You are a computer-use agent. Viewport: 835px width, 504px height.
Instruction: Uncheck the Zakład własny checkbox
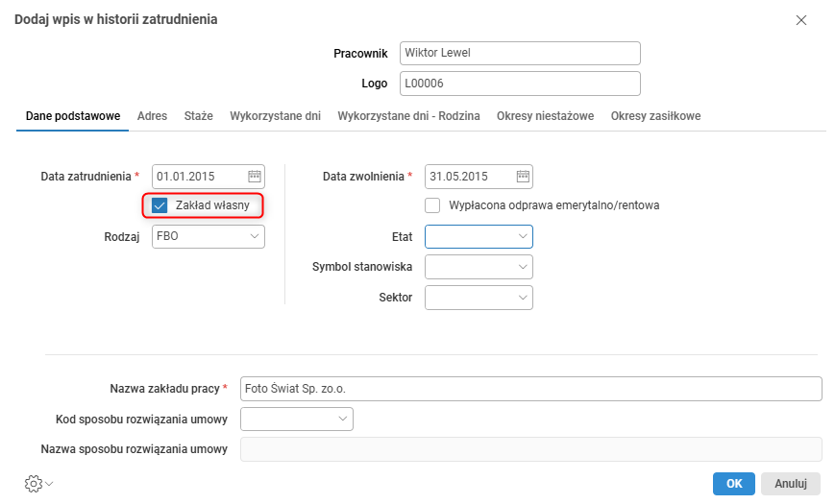[160, 205]
